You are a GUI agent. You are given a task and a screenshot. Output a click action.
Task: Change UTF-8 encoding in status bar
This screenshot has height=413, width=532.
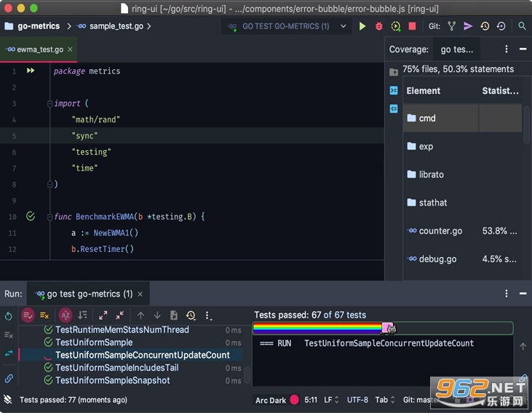tap(357, 400)
